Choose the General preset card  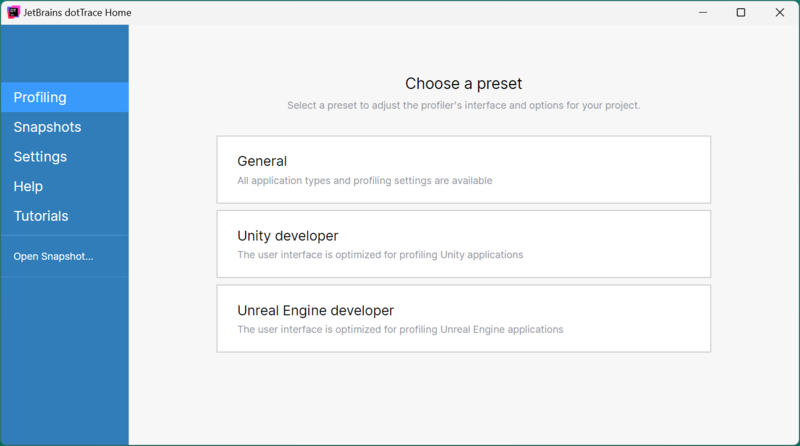[463, 169]
